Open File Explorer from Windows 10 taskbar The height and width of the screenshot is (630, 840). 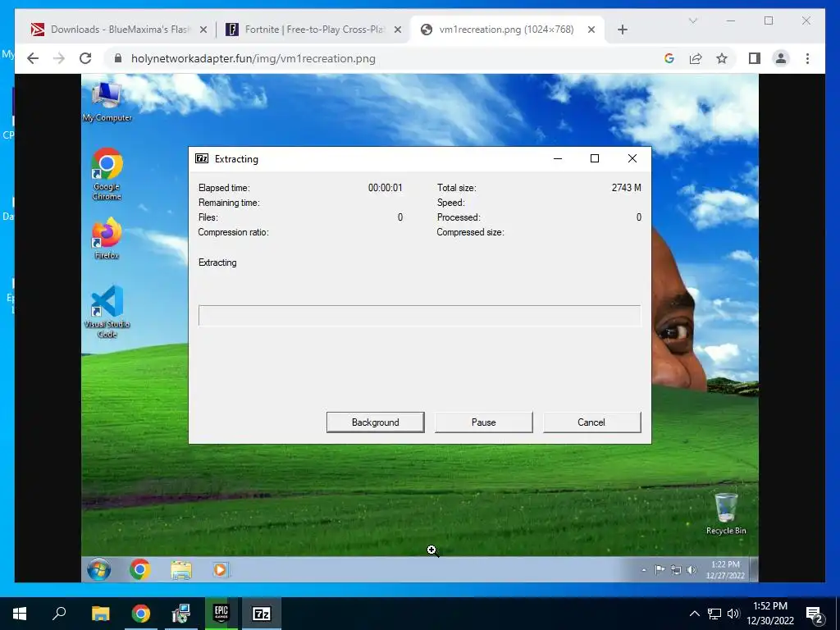(x=100, y=614)
